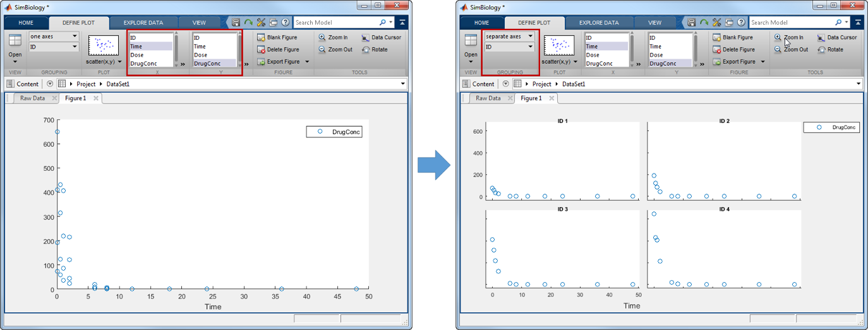Click the Content panel icon in the left window
The height and width of the screenshot is (330, 868).
(11, 84)
